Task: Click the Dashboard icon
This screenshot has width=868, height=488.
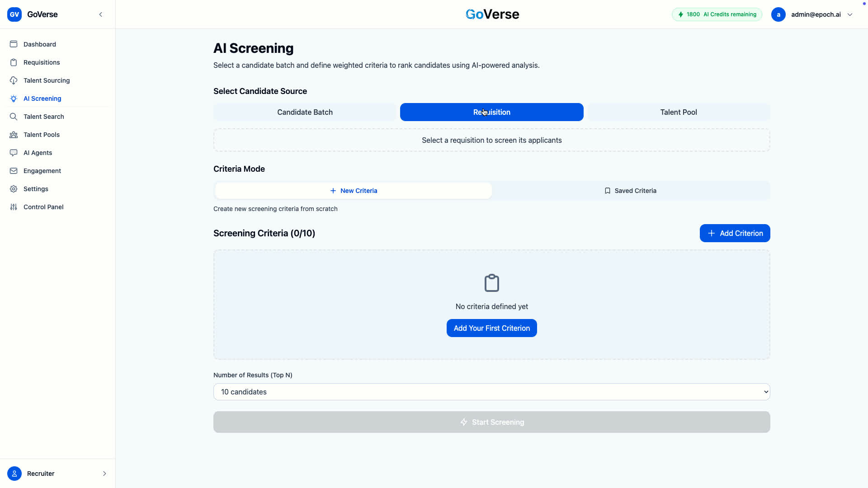Action: (14, 44)
